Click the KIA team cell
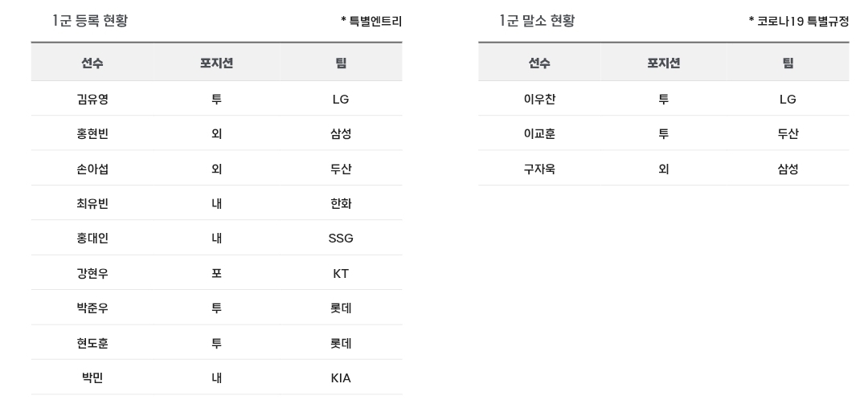868x404 pixels. coord(341,378)
